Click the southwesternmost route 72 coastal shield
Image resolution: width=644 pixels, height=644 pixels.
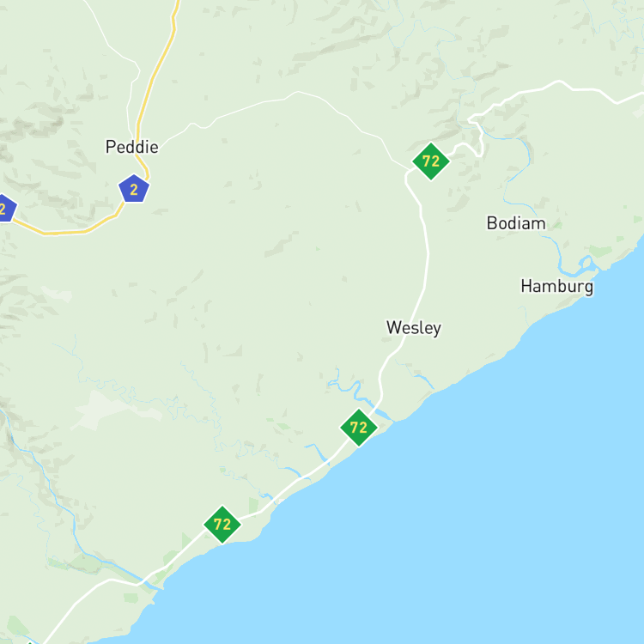pos(222,525)
